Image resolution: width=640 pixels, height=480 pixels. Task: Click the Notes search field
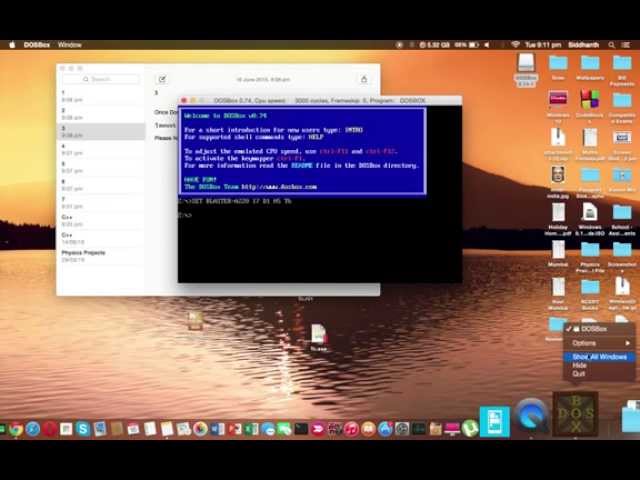101,79
